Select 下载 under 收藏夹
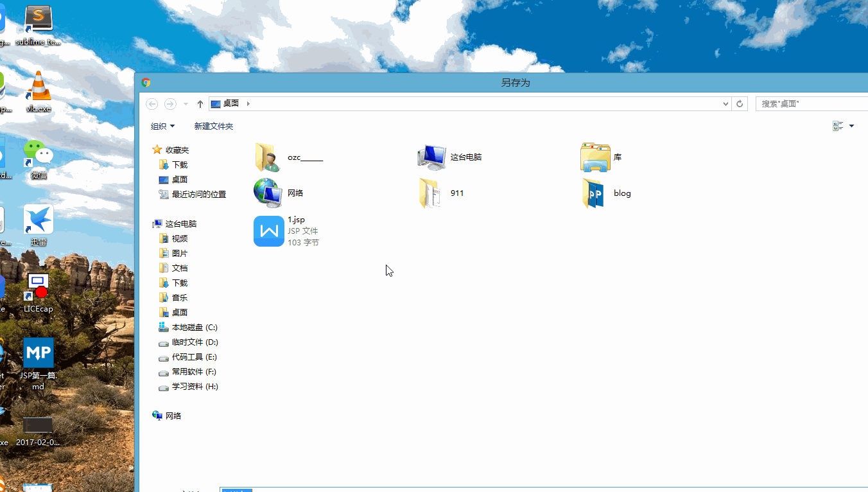868x492 pixels. click(x=173, y=165)
